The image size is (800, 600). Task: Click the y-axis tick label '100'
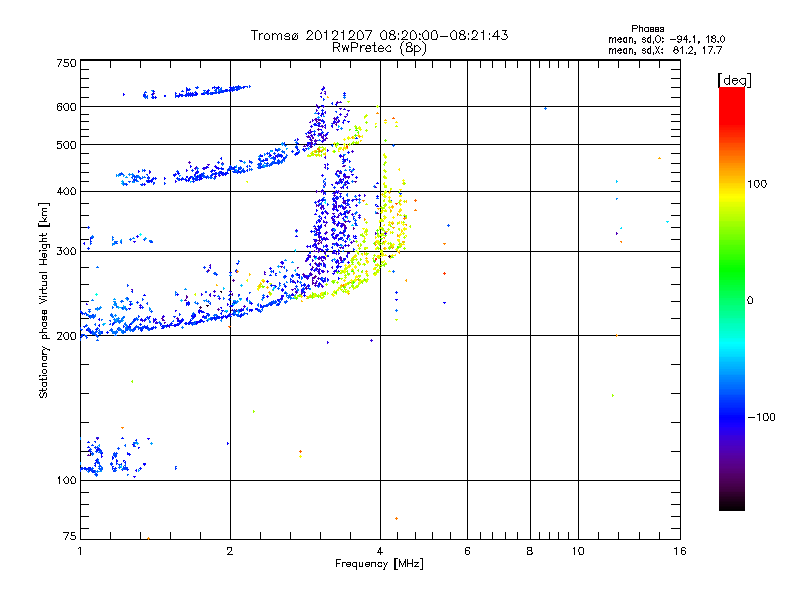tap(66, 480)
